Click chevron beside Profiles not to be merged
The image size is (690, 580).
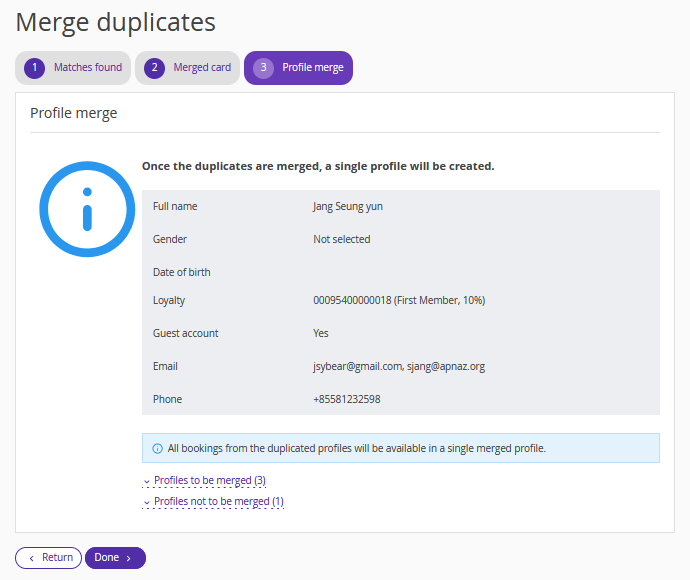point(147,502)
